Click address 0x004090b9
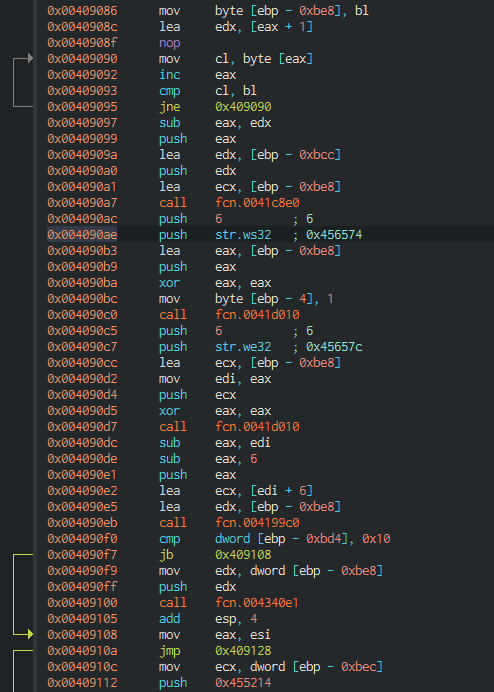Image resolution: width=494 pixels, height=692 pixels. (x=82, y=267)
